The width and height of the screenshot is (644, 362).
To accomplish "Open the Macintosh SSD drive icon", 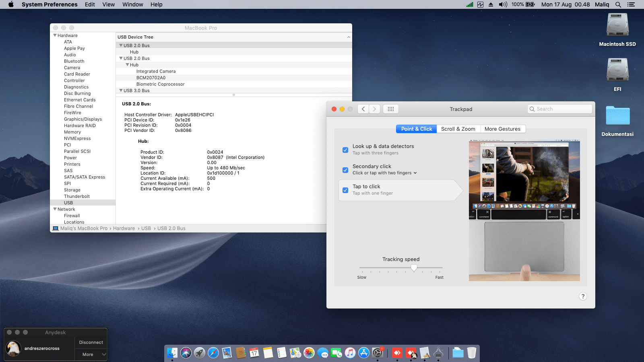I will (617, 25).
